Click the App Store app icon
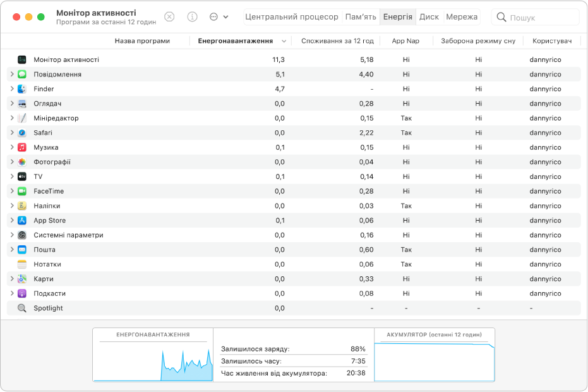The image size is (588, 392). click(22, 221)
